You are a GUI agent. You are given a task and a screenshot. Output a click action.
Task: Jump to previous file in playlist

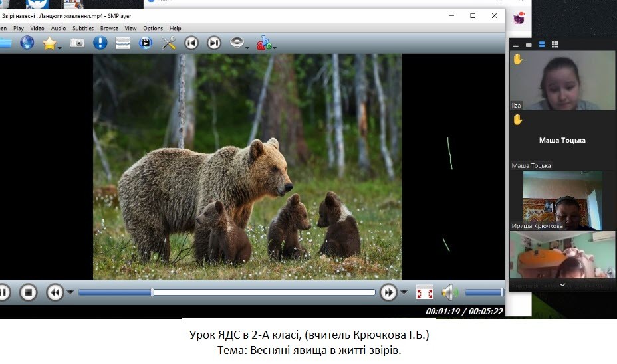(x=191, y=43)
